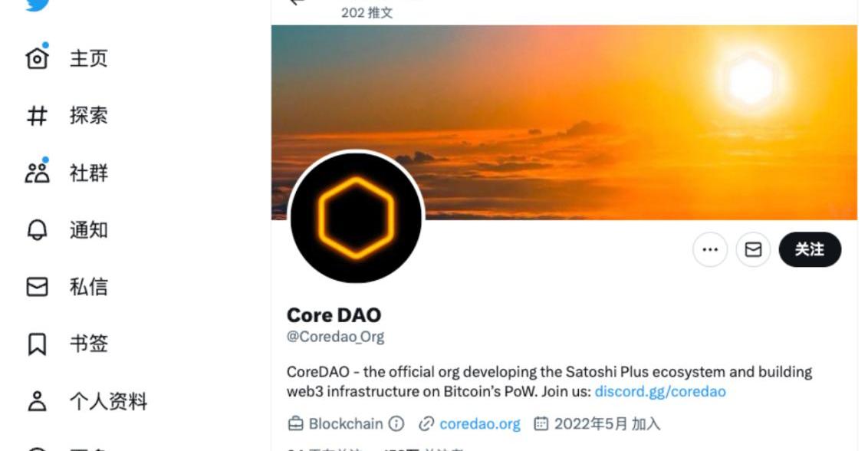Click the back arrow near 202 推文
The width and height of the screenshot is (868, 451).
click(x=298, y=2)
